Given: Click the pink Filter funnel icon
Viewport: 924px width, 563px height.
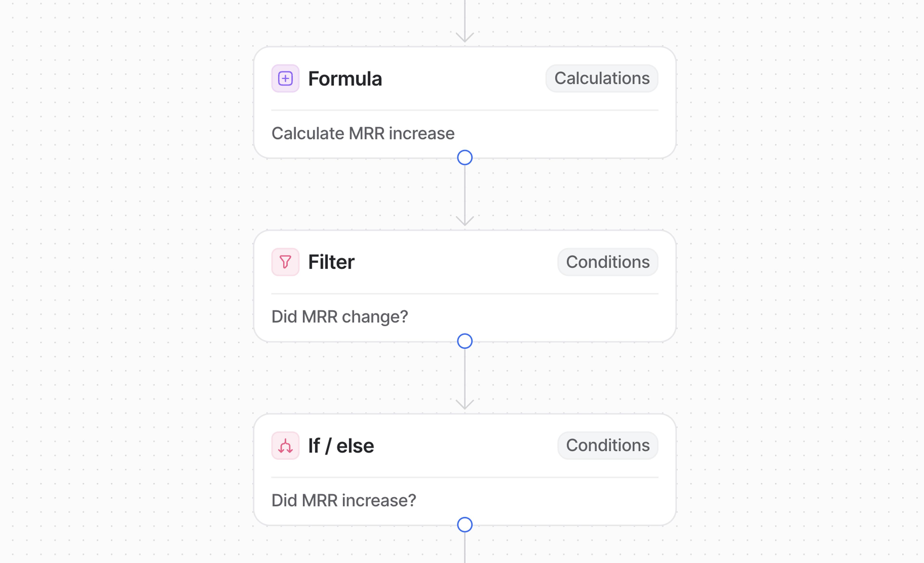Looking at the screenshot, I should pos(285,262).
